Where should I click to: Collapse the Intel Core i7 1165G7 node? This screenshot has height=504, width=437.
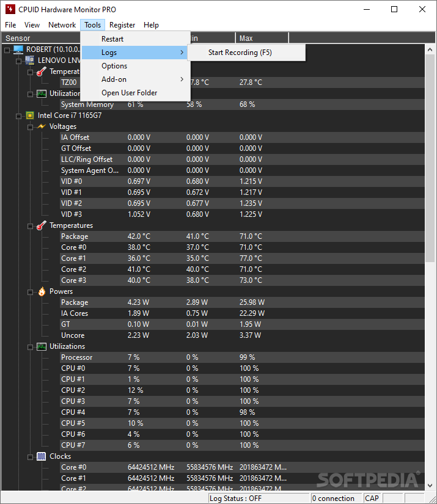tap(18, 115)
